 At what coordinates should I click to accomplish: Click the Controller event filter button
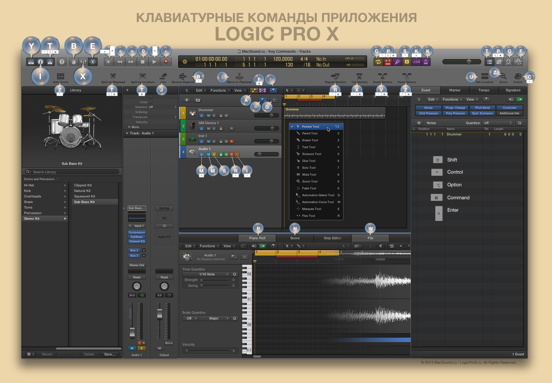point(509,108)
